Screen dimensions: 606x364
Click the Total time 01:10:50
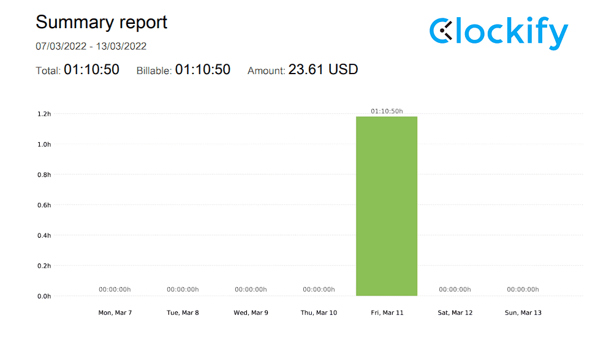tap(91, 70)
